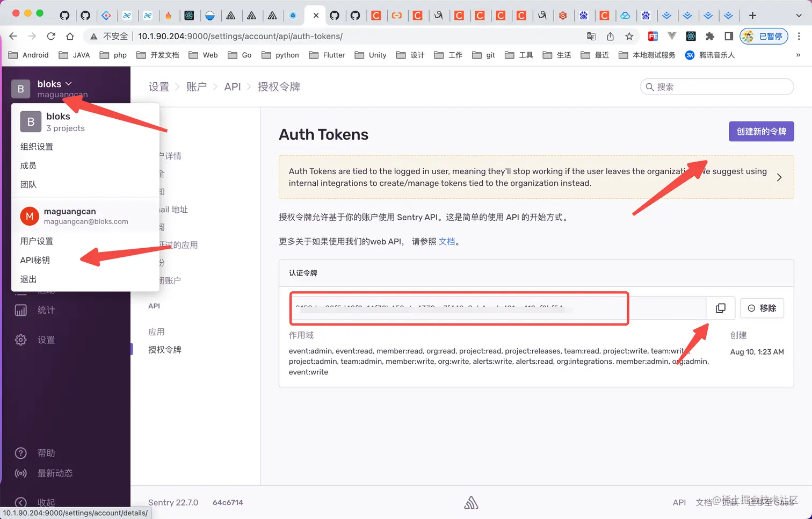The height and width of the screenshot is (519, 812).
Task: Create a new token with 创建新的令牌
Action: coord(761,132)
